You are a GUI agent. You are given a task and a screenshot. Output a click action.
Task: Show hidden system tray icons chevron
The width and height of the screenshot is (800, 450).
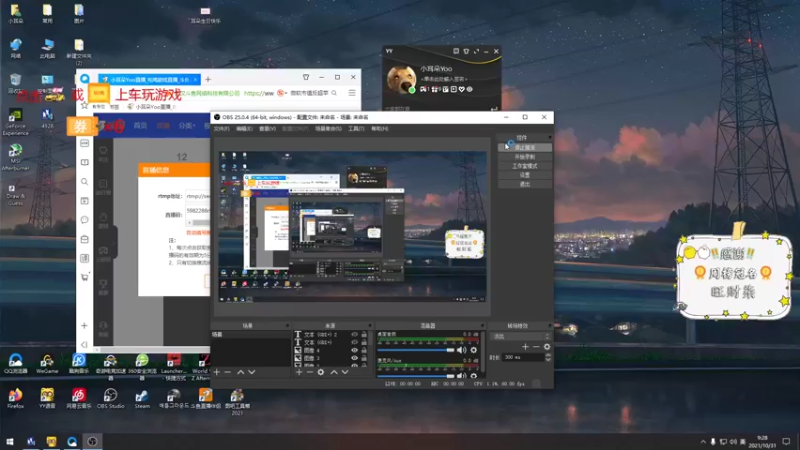point(703,442)
